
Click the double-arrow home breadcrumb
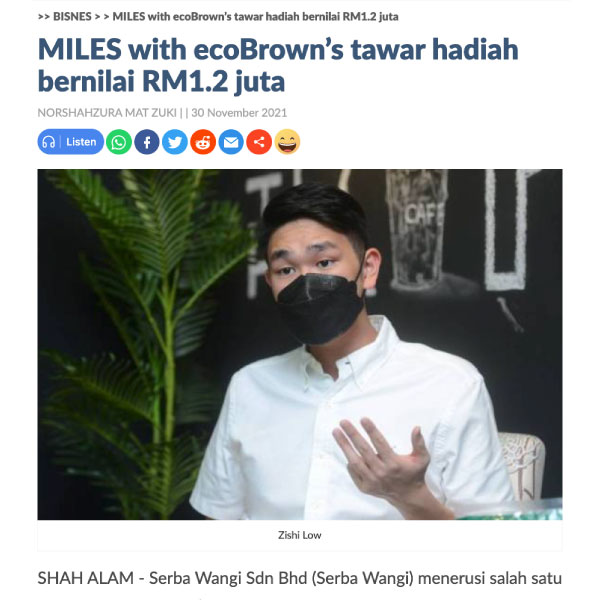click(44, 16)
